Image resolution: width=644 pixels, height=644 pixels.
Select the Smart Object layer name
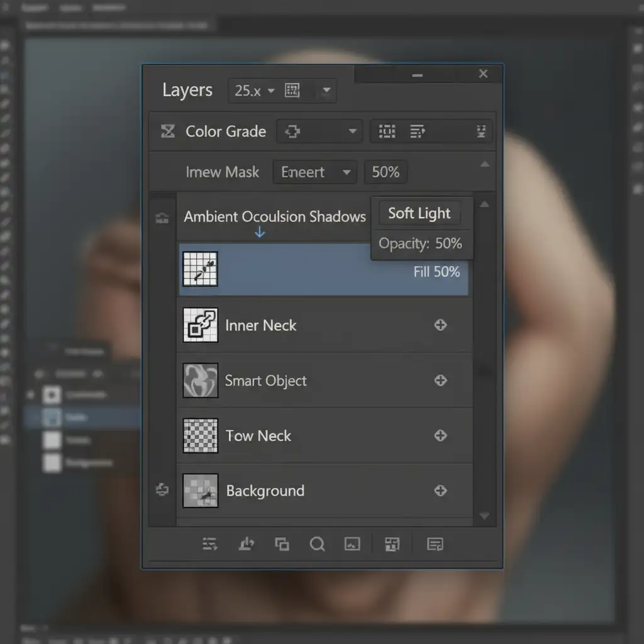[266, 381]
